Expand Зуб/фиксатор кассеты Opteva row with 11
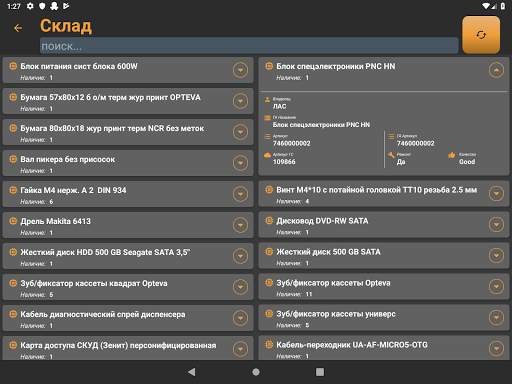 (x=496, y=287)
